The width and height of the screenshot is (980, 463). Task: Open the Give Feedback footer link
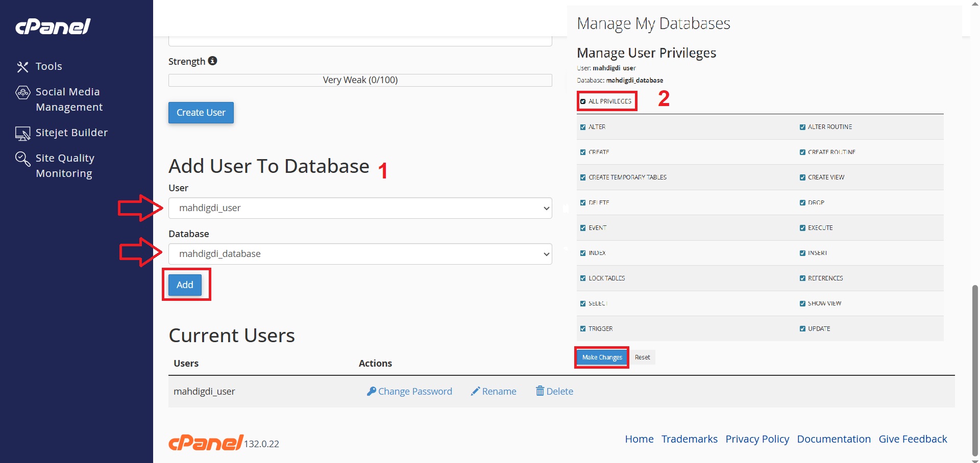pos(913,439)
